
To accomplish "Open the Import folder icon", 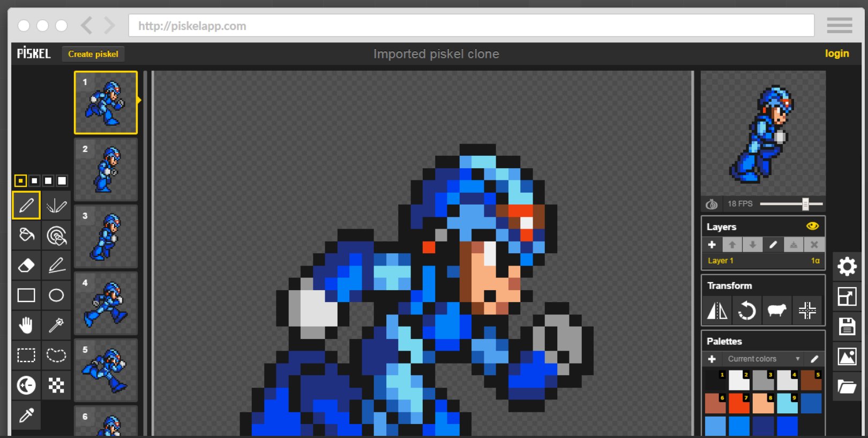I will click(x=847, y=386).
